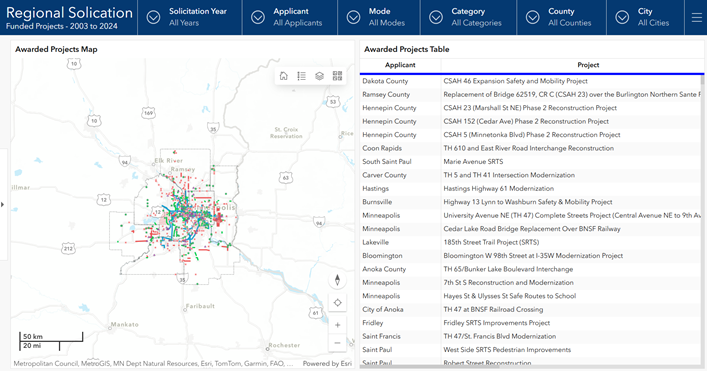Open the Applicant selector
The width and height of the screenshot is (707, 371).
click(x=290, y=18)
